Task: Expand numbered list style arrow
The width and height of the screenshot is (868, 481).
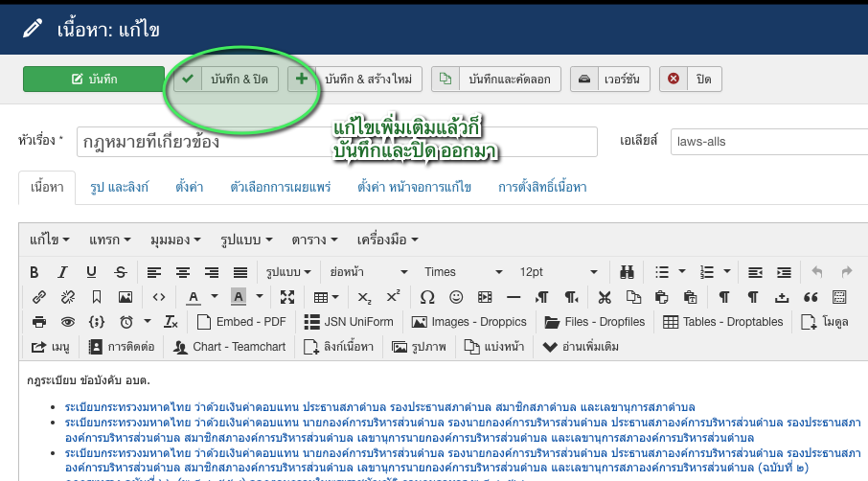Action: pyautogui.click(x=727, y=272)
